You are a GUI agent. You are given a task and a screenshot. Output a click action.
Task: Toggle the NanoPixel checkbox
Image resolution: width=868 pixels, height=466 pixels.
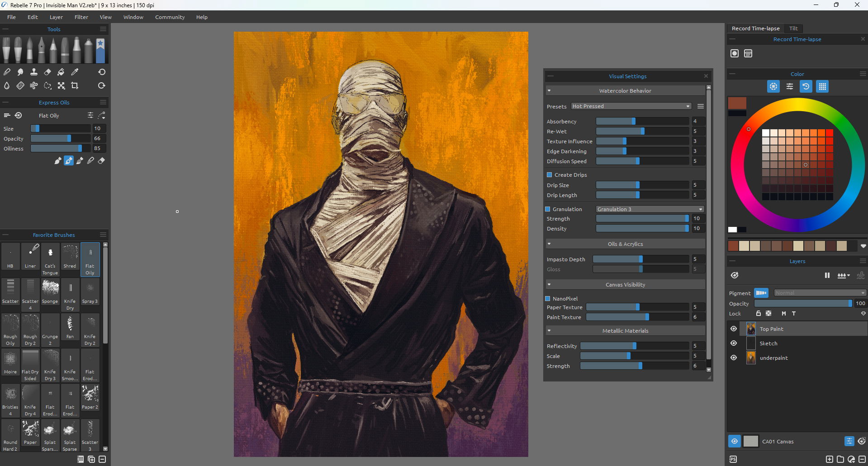point(548,299)
